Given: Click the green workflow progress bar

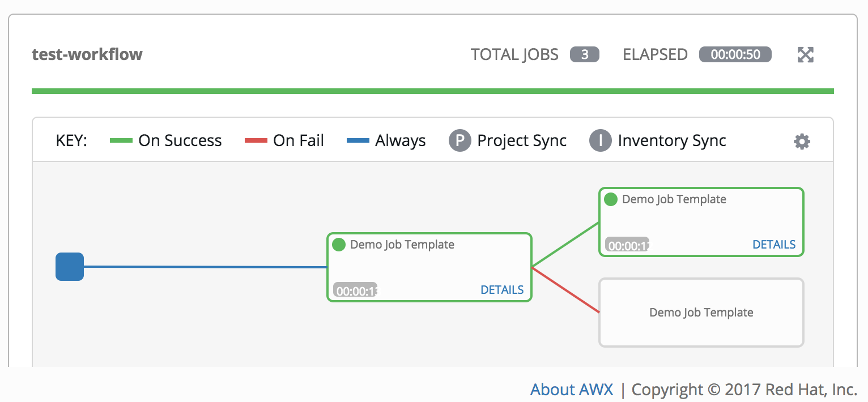Looking at the screenshot, I should point(433,91).
